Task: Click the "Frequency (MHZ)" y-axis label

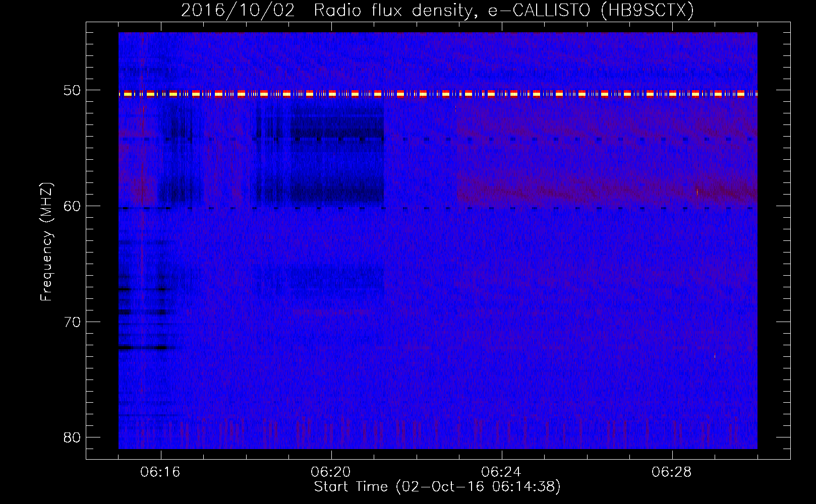Action: click(x=46, y=242)
